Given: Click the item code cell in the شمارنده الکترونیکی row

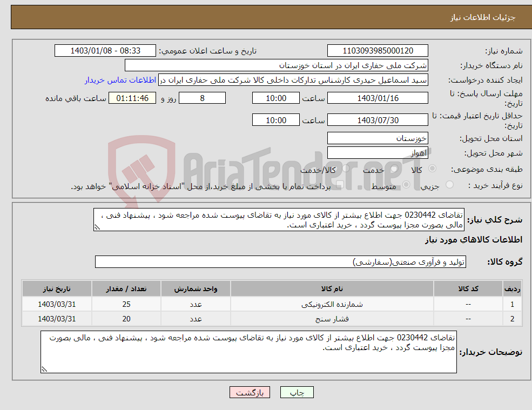Looking at the screenshot, I should 468,304.
